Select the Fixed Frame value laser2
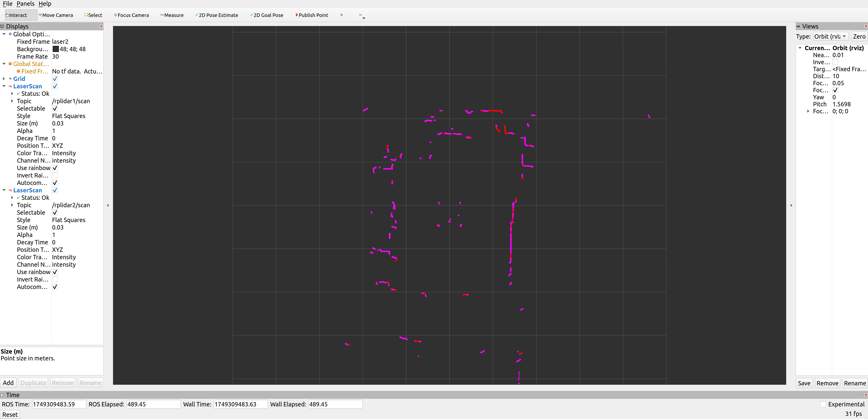The width and height of the screenshot is (868, 419). coord(60,41)
